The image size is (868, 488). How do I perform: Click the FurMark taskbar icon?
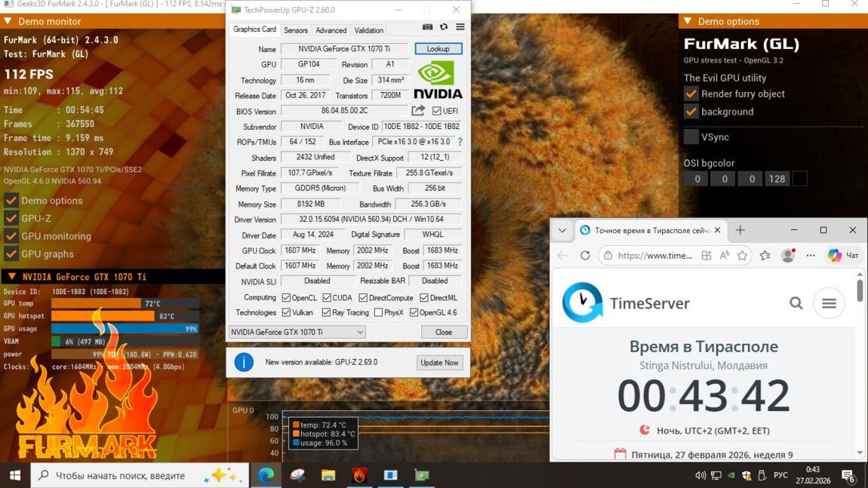point(359,475)
